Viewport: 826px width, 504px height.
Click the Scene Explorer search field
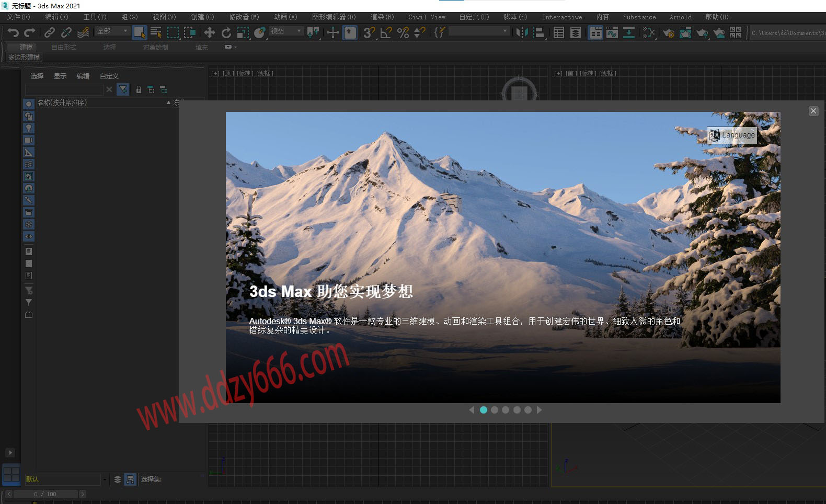[x=64, y=89]
